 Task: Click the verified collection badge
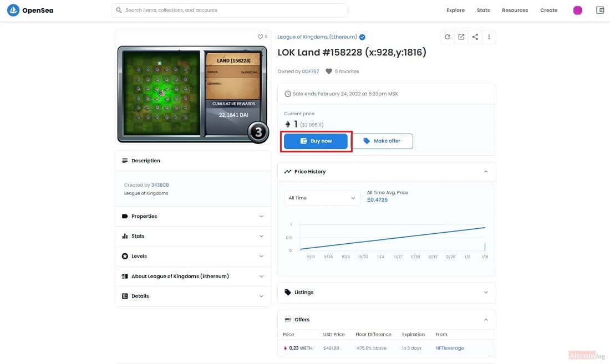point(362,37)
